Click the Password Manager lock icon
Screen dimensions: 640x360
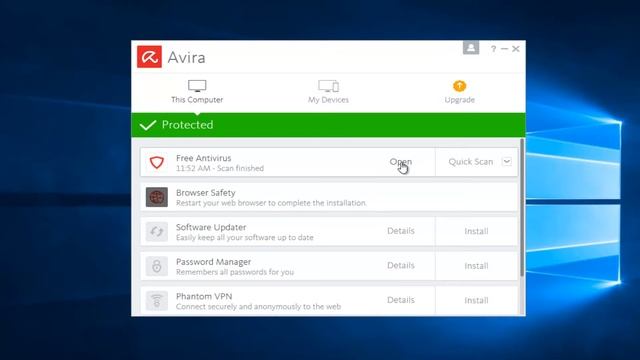(157, 266)
